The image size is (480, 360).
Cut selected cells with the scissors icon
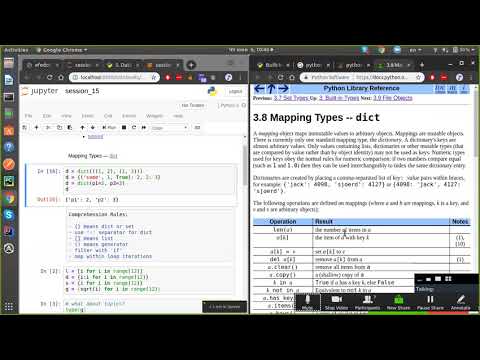(x=48, y=127)
